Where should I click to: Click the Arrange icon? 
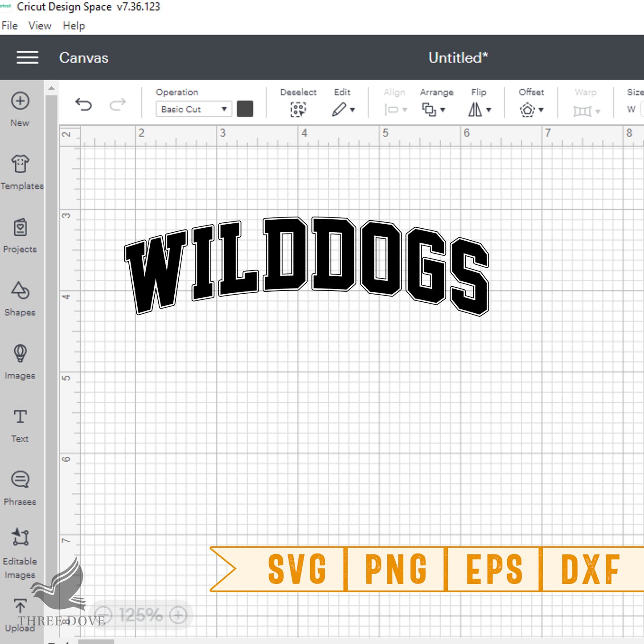pos(429,109)
